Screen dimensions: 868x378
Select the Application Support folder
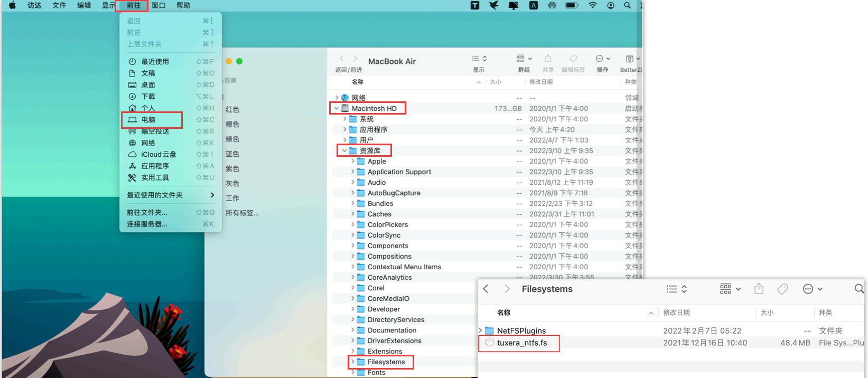coord(399,172)
